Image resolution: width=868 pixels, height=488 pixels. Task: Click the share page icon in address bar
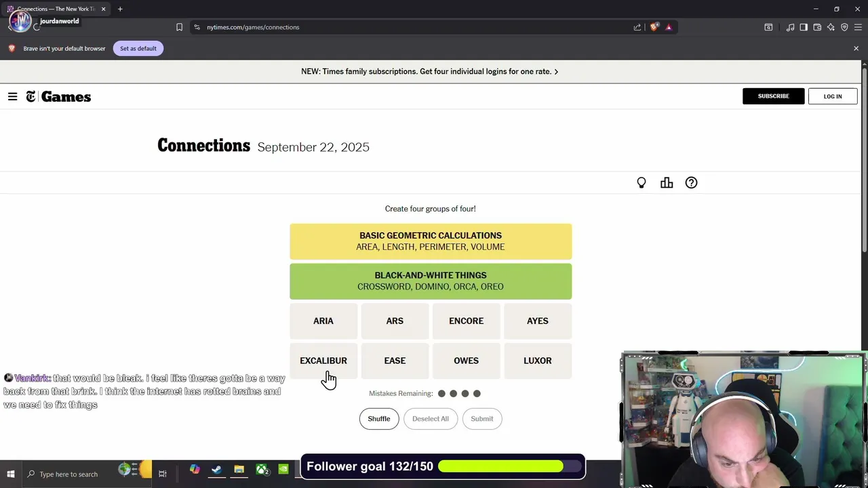tap(637, 27)
